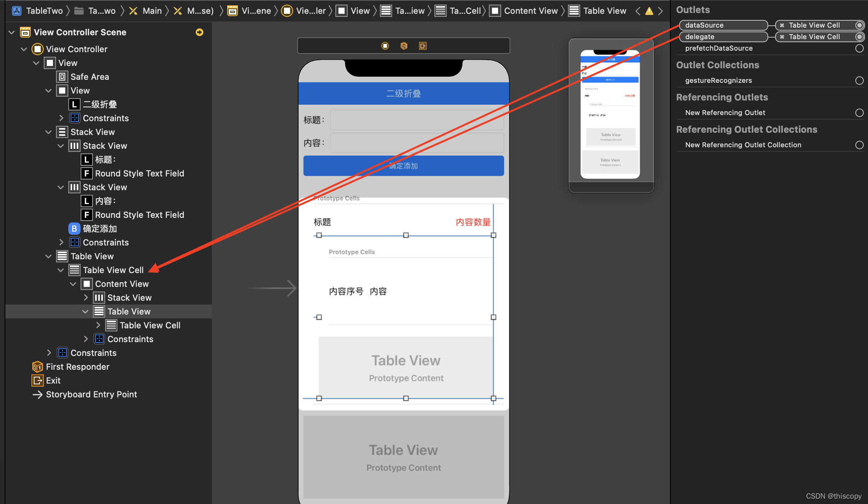This screenshot has height=504, width=868.
Task: Open the Main breadcrumb in jump bar
Action: coord(152,11)
